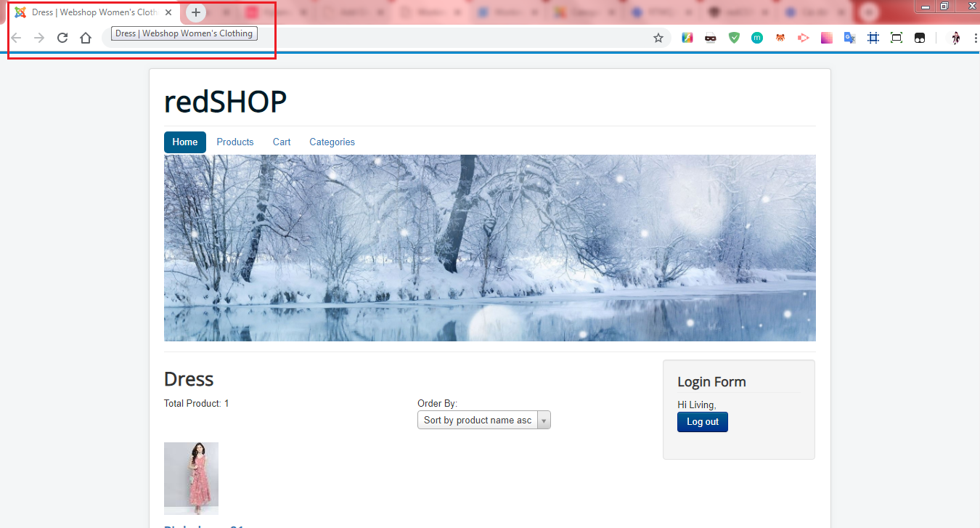Click the Dress category heading
Image resolution: width=980 pixels, height=528 pixels.
pyautogui.click(x=189, y=379)
